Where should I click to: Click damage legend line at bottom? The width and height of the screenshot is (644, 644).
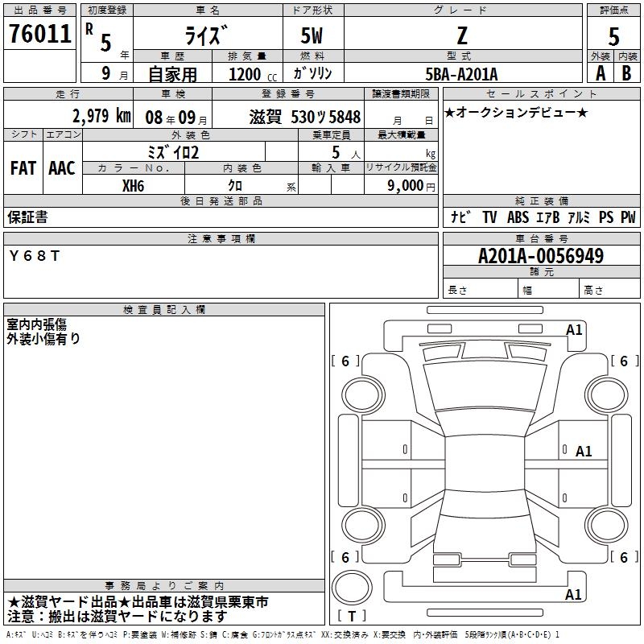(283, 634)
